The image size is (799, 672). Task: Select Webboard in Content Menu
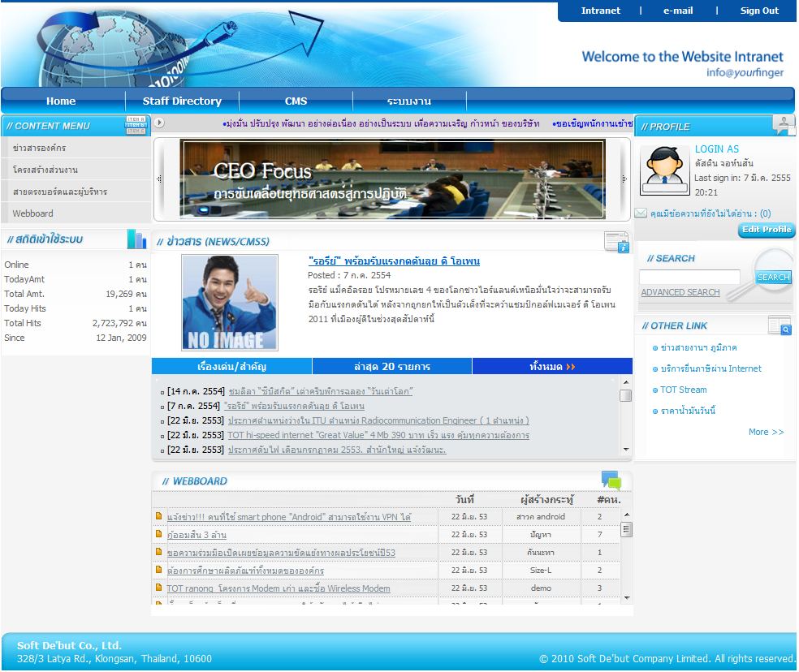(76, 213)
